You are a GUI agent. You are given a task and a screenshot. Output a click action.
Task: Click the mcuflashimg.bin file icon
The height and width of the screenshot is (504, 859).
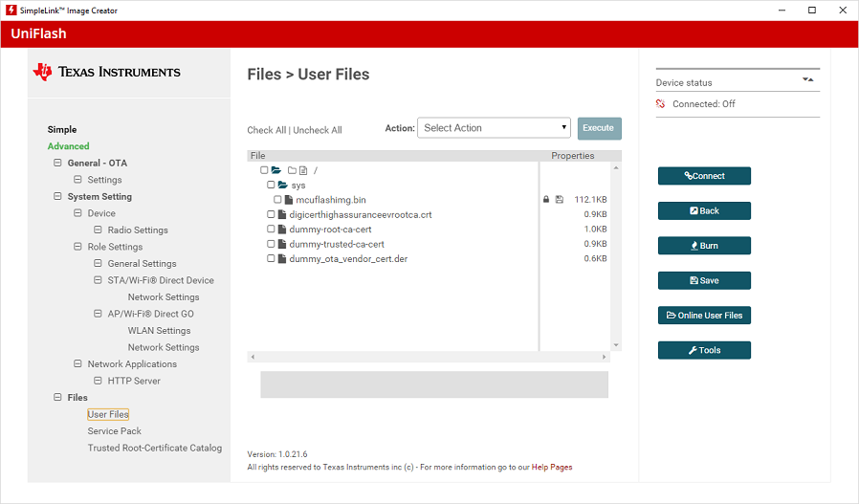click(289, 200)
